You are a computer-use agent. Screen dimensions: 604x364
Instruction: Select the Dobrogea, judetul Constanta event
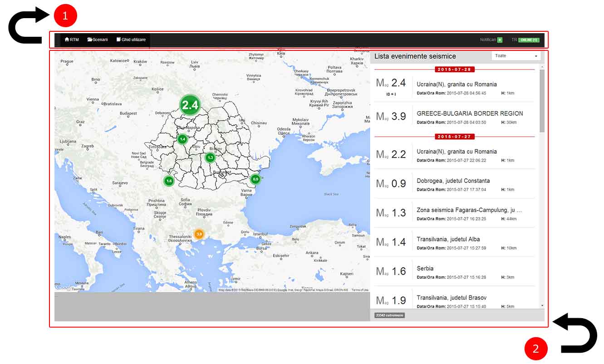453,181
